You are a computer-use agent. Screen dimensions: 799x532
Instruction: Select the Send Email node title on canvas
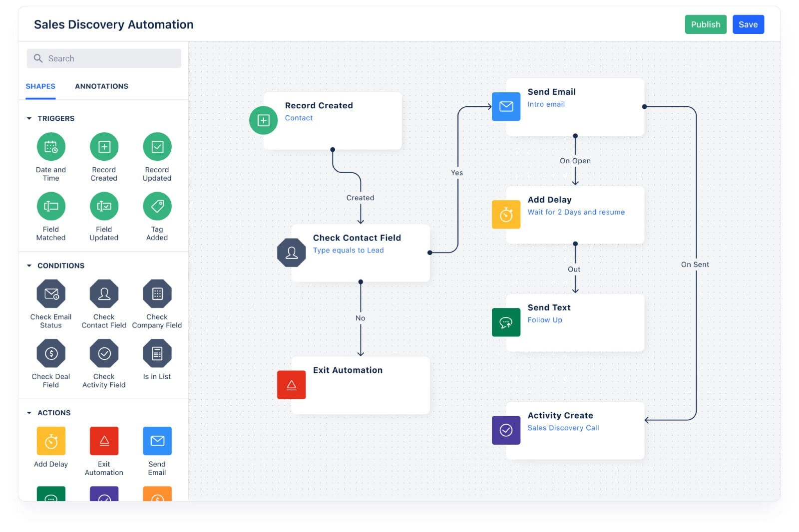point(551,92)
